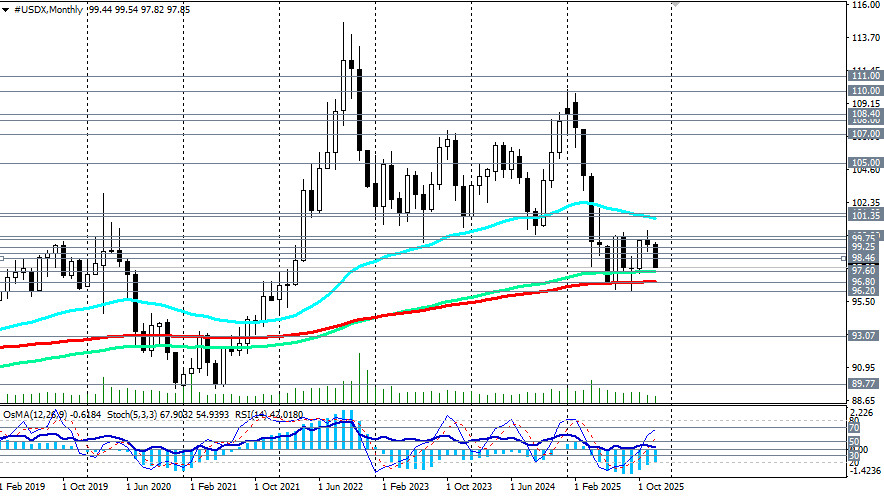Click the 1 Jun 2024 date label

[x=533, y=486]
